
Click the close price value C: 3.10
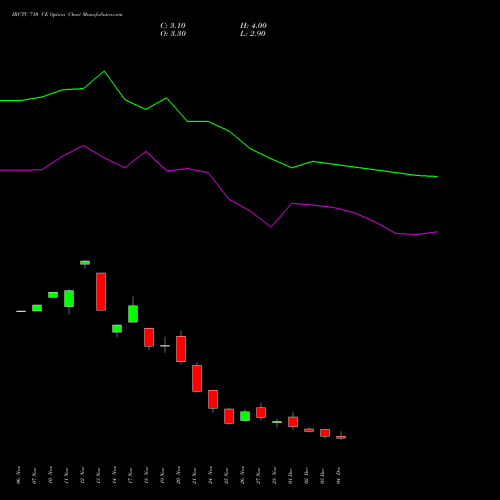173,26
